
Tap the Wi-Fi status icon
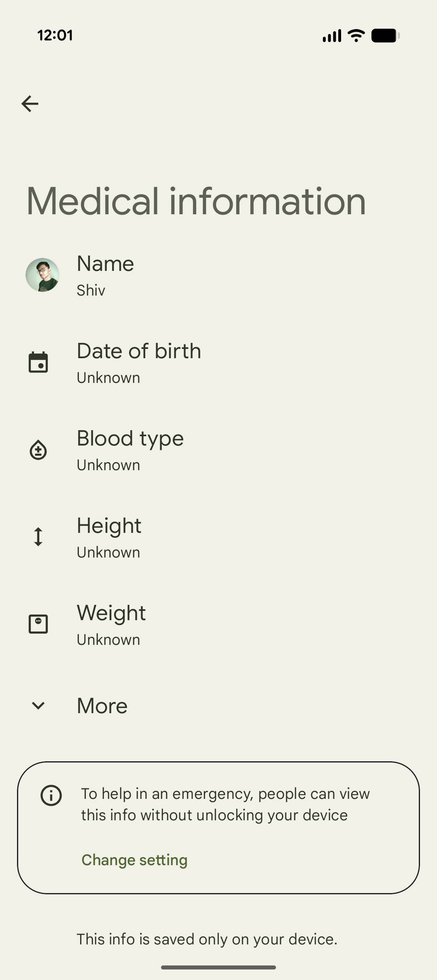pyautogui.click(x=356, y=36)
